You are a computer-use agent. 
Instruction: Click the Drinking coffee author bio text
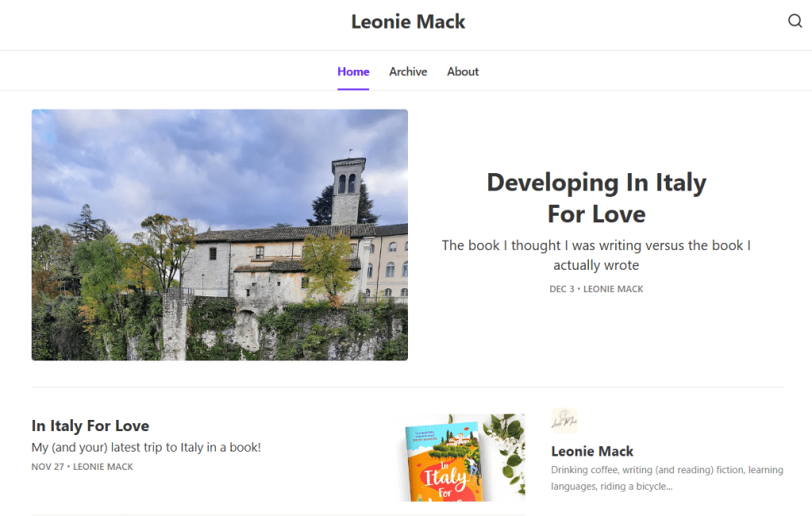667,478
